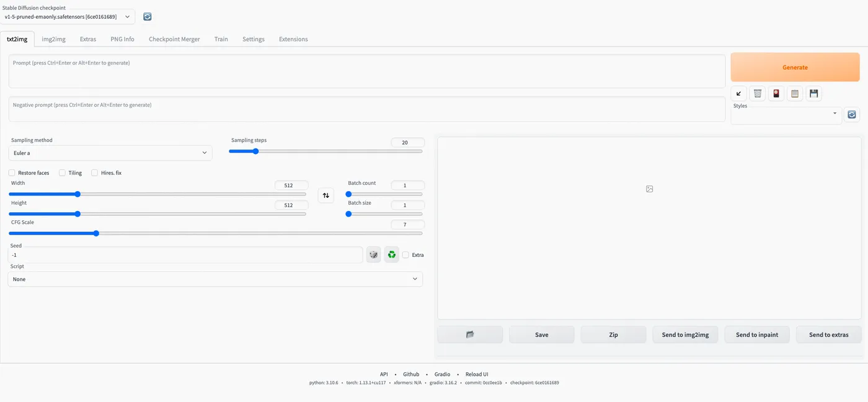Enable the Restore faces checkbox
868x402 pixels.
point(12,173)
